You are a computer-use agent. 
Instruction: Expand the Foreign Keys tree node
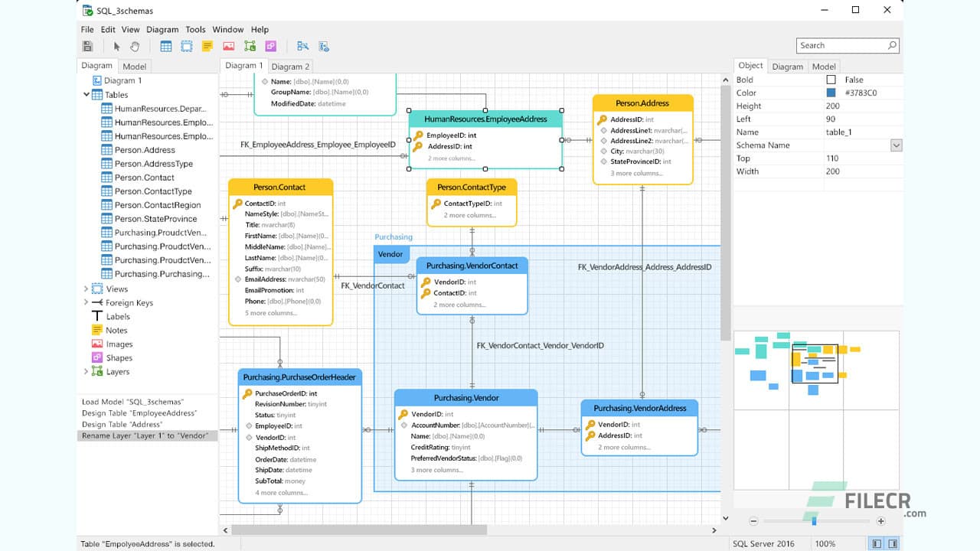click(86, 302)
